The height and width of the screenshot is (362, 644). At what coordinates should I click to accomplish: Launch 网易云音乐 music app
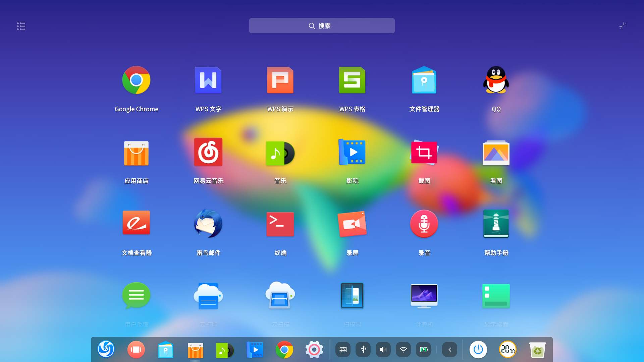(208, 153)
